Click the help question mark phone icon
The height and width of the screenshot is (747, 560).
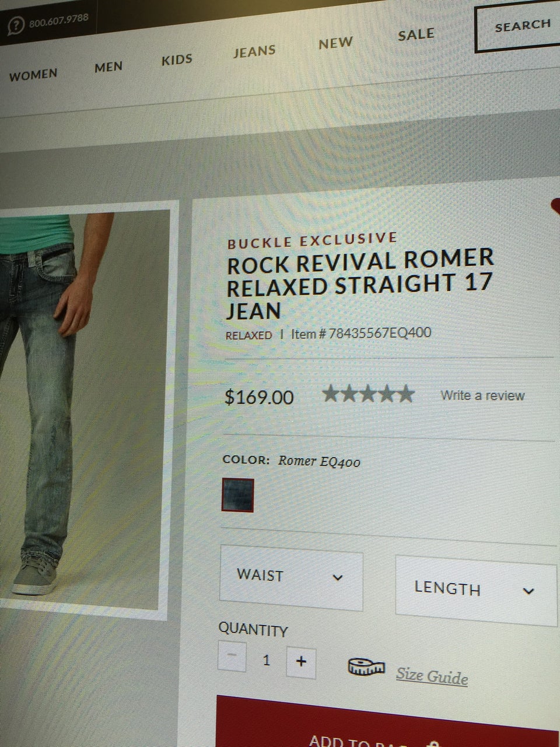[16, 26]
